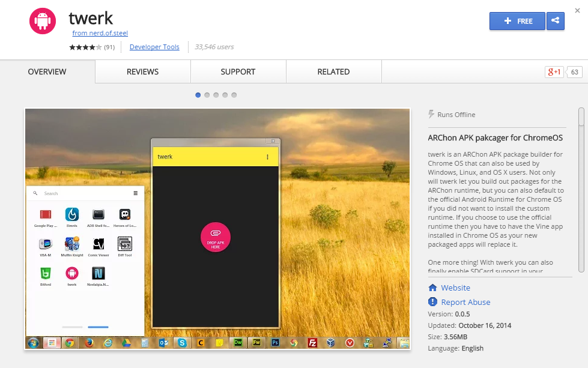Click the lightning bolt Runs Offline icon
The width and height of the screenshot is (588, 368).
click(431, 114)
